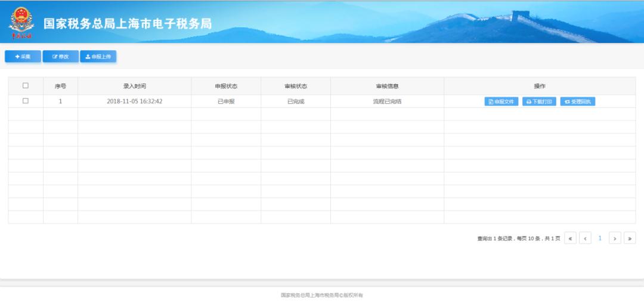Click the 录入时间 column header
The image size is (644, 303).
134,86
